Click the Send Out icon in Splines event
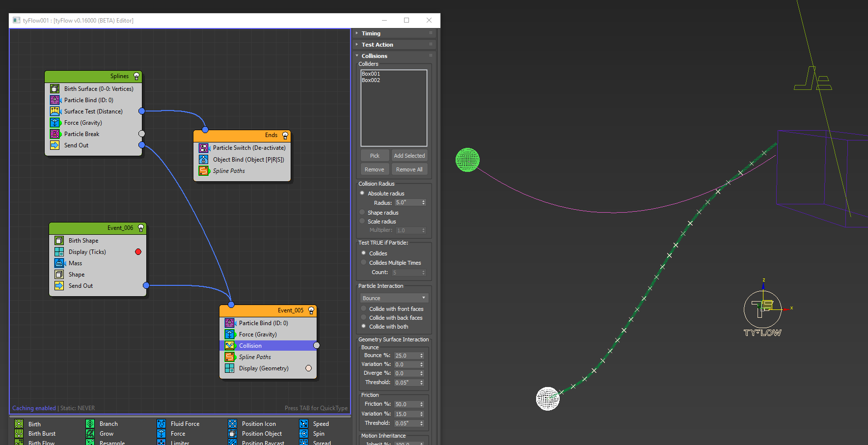This screenshot has height=445, width=868. [x=55, y=145]
